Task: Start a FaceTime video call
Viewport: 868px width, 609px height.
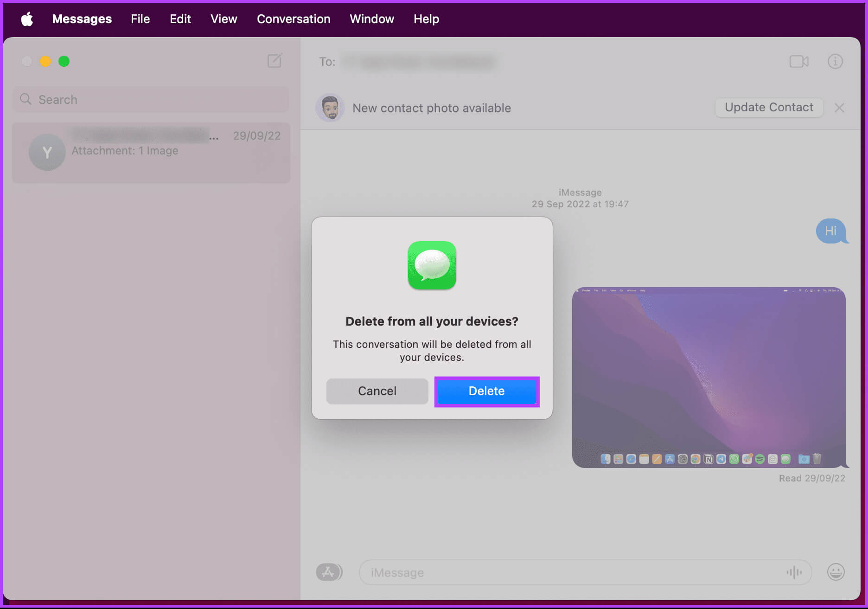Action: (799, 61)
